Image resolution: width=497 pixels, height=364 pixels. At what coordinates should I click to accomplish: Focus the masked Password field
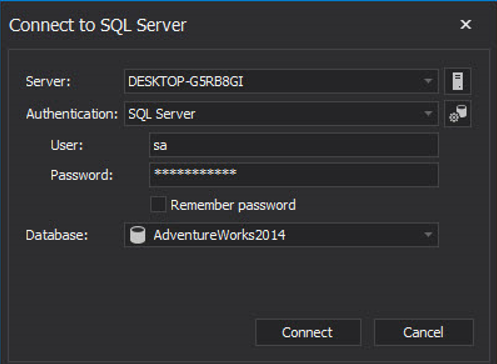pos(294,175)
